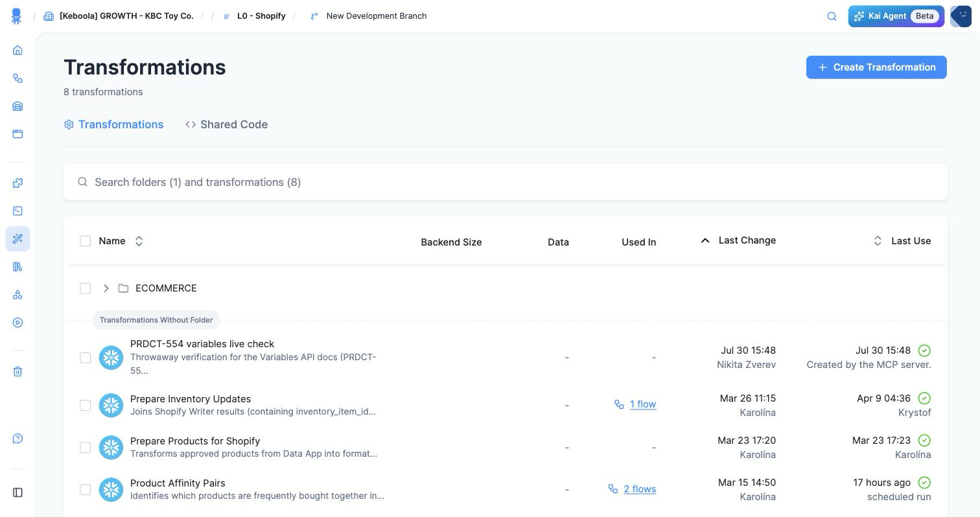Check the Prepare Products for Shopify checkbox

[85, 448]
